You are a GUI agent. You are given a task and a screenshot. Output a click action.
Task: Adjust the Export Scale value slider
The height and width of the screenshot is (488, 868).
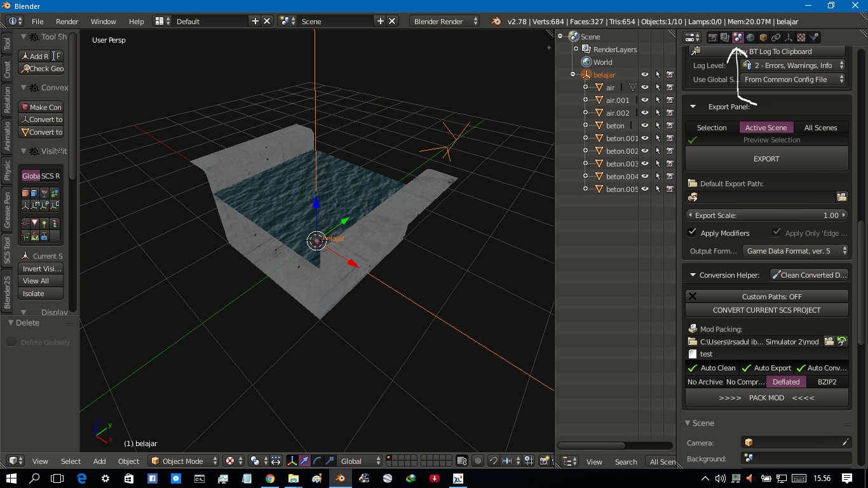(x=766, y=215)
